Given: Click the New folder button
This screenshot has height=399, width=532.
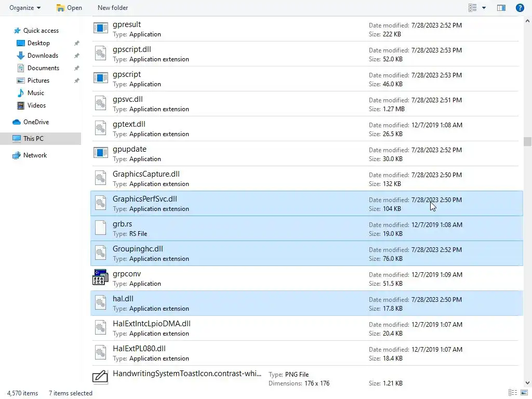Looking at the screenshot, I should click(x=113, y=8).
